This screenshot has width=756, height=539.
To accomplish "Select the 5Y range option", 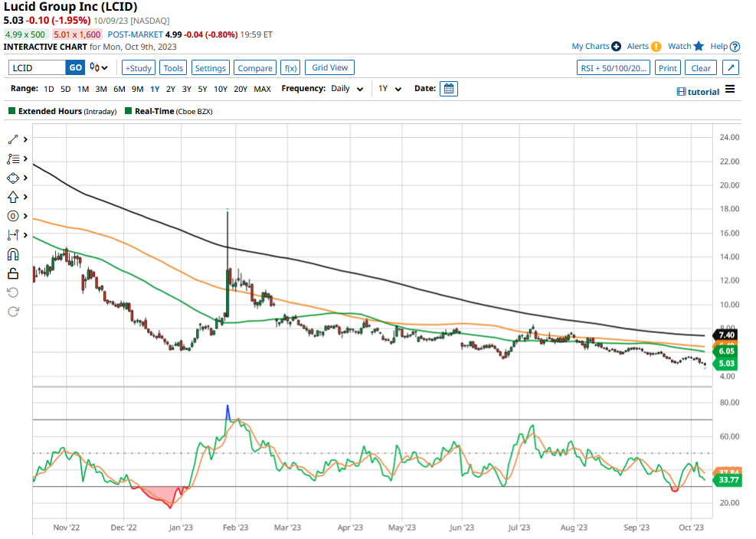I will coord(203,89).
